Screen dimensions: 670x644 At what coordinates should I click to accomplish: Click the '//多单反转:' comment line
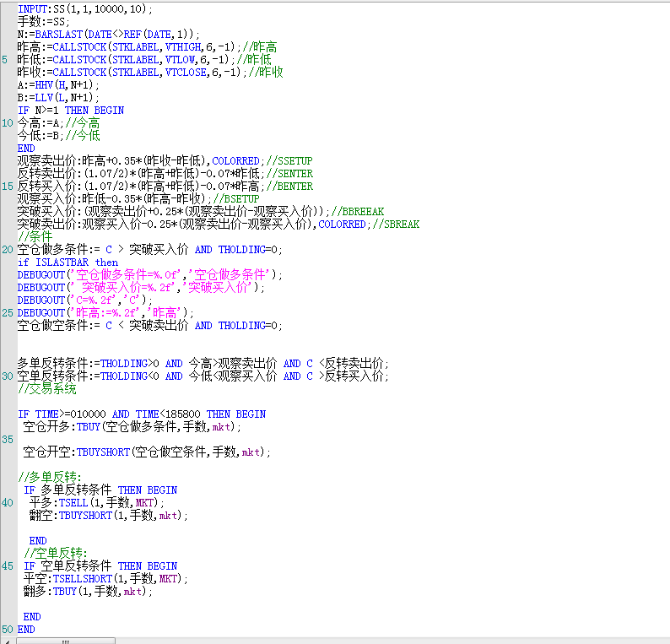[x=50, y=478]
